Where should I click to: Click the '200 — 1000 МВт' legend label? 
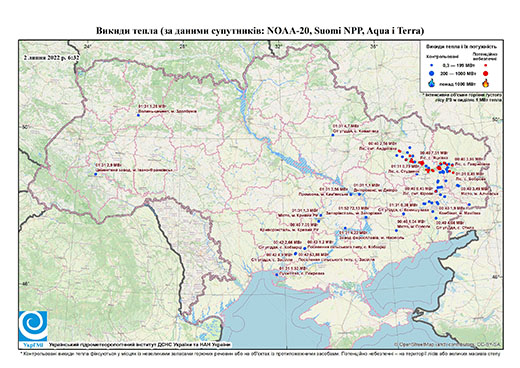tap(458, 73)
